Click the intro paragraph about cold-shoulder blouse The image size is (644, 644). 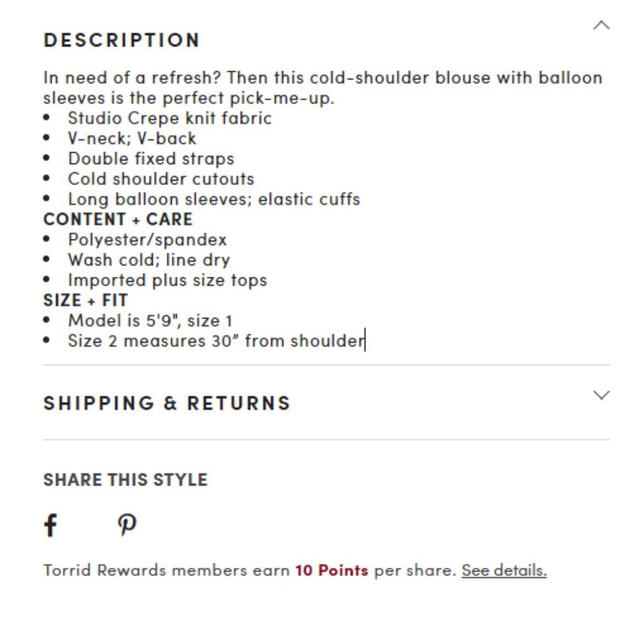pyautogui.click(x=322, y=88)
